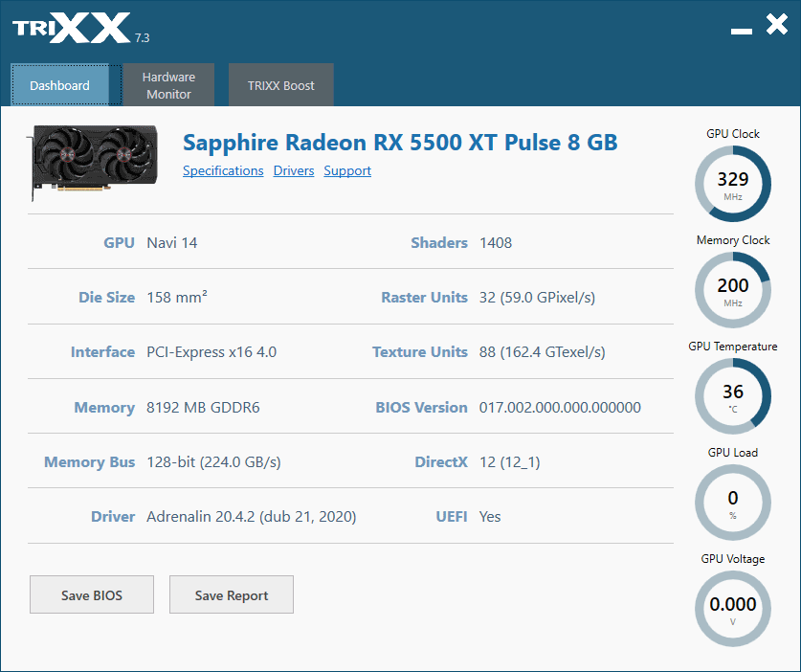Click the GPU Clock 329 MHz gauge
This screenshot has width=801, height=672.
733,184
